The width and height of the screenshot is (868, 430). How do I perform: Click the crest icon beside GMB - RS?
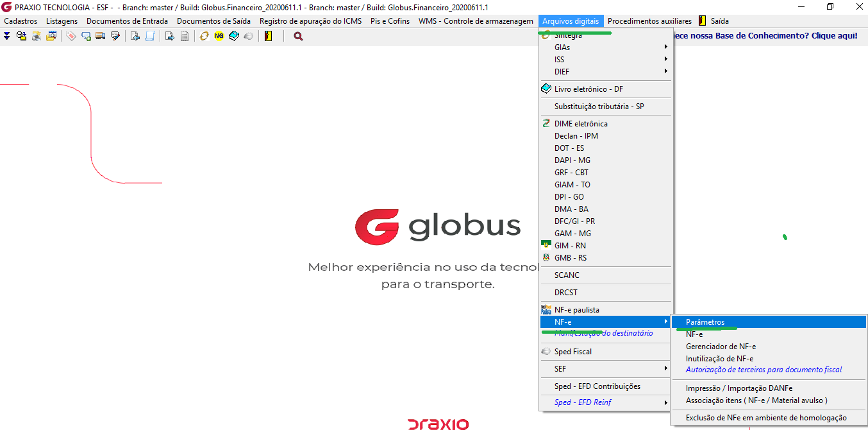pyautogui.click(x=546, y=257)
